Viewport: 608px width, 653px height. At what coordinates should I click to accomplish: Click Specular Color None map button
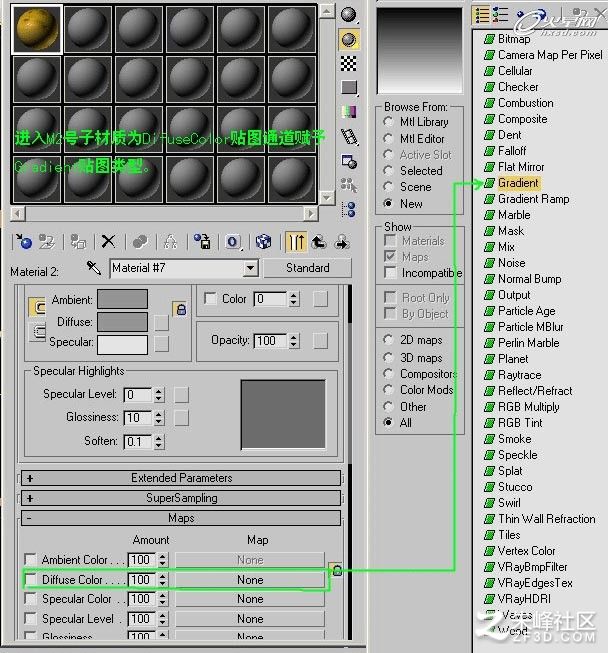250,599
